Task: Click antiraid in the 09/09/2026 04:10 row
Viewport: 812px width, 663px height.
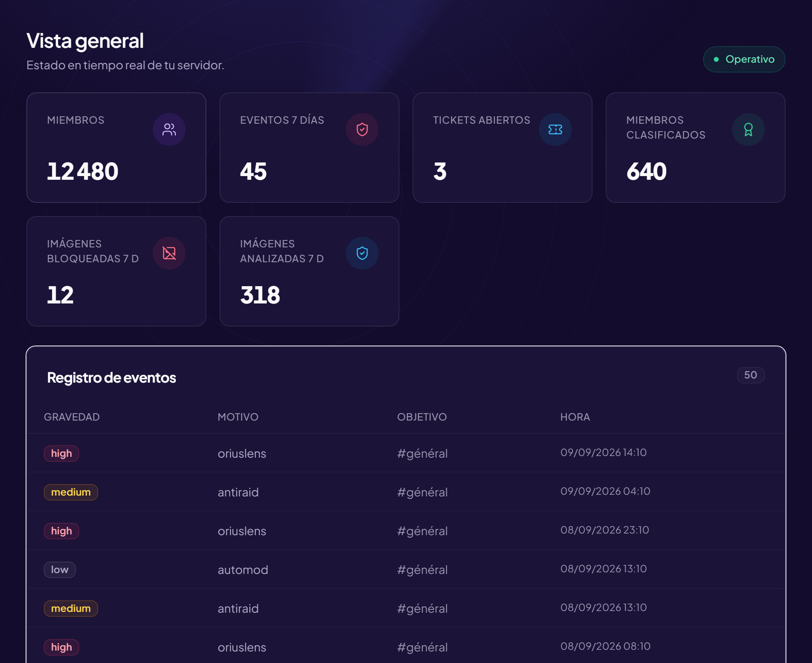Action: [238, 492]
